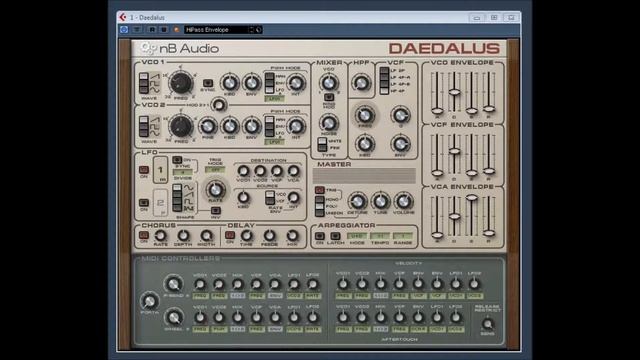This screenshot has width=640, height=360.
Task: Select the LFO 2 tab
Action: click(x=160, y=203)
